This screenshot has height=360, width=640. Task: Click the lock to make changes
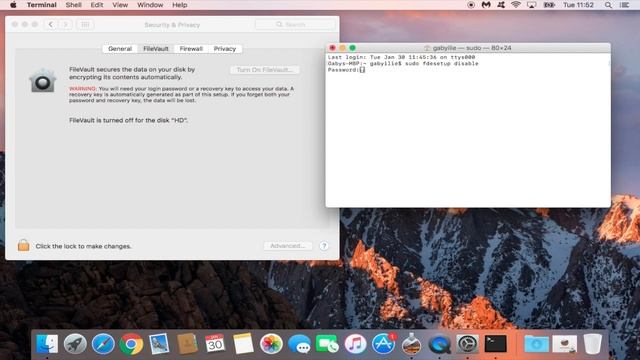(x=24, y=245)
